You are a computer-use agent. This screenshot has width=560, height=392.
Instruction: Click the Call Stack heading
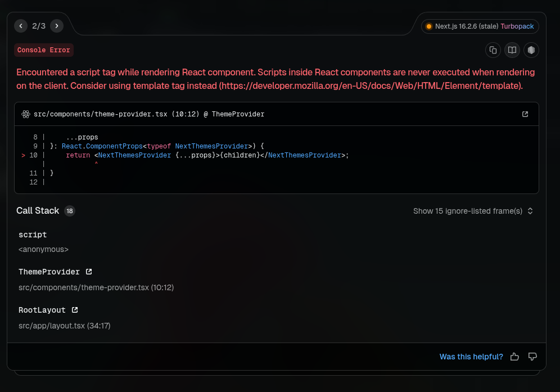[x=38, y=211]
